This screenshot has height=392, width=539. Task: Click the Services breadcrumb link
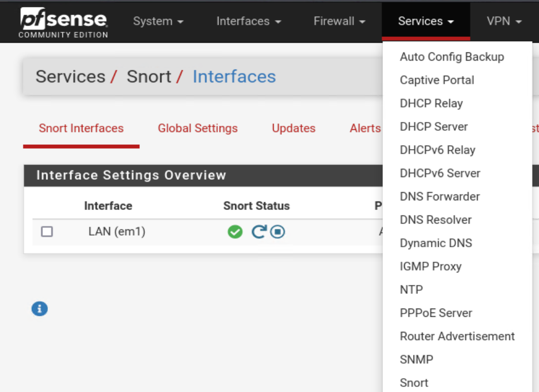[70, 76]
